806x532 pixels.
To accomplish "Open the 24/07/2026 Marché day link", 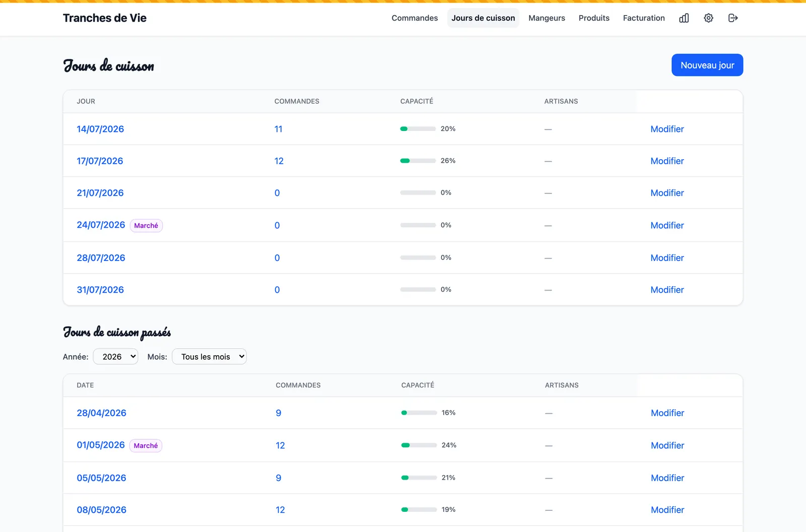I will click(x=101, y=225).
